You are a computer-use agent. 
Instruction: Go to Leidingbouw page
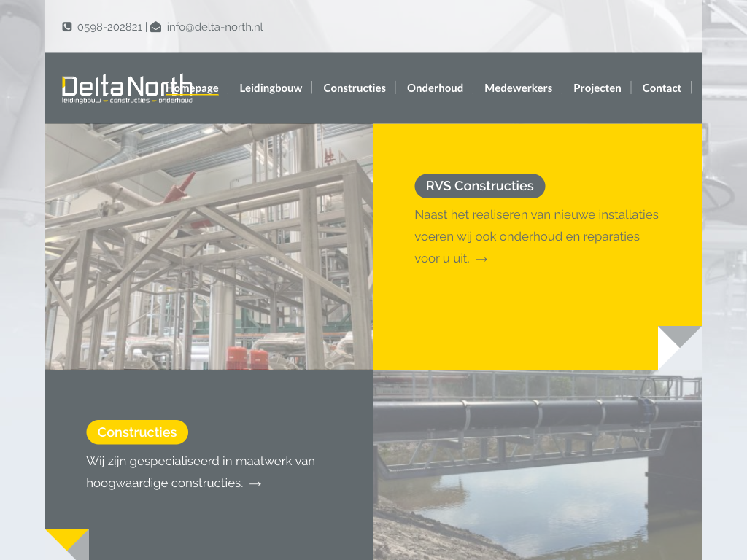pyautogui.click(x=271, y=88)
